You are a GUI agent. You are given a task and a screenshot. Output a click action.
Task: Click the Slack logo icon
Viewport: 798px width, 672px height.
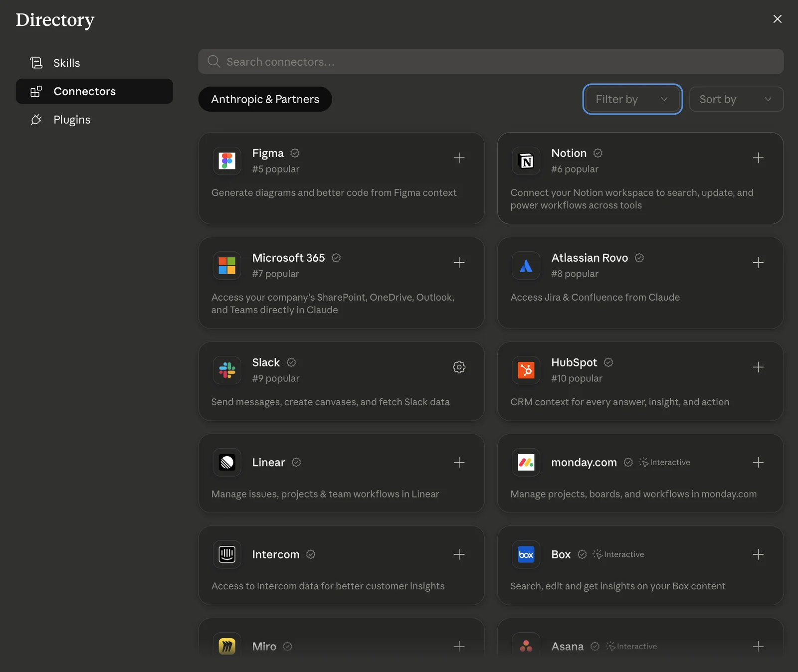[x=227, y=370]
